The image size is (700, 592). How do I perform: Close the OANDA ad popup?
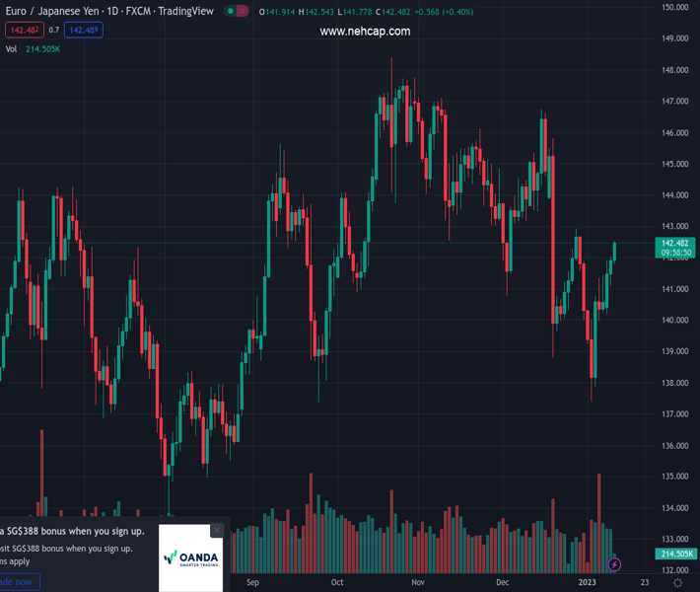click(217, 531)
